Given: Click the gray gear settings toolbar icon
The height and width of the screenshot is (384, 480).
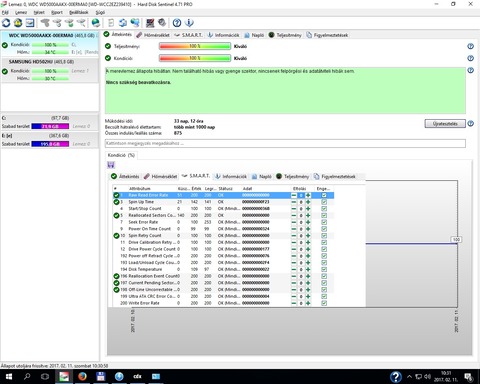Looking at the screenshot, I should click(162, 23).
